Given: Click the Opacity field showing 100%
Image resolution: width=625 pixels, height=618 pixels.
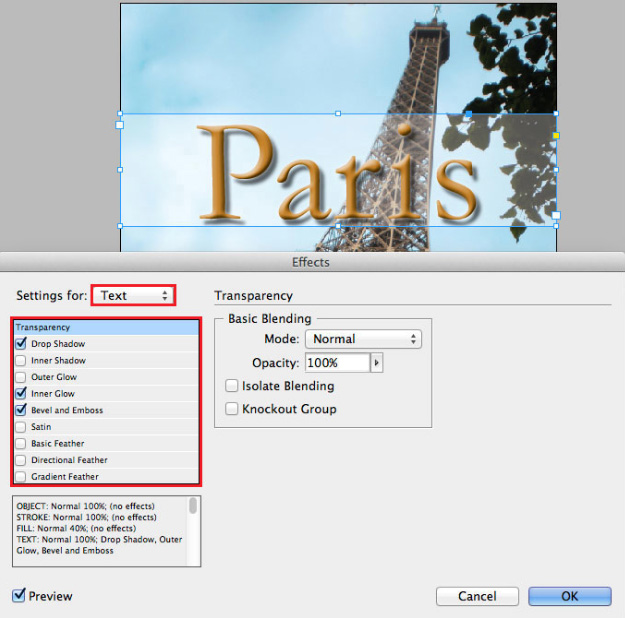Looking at the screenshot, I should pos(338,363).
